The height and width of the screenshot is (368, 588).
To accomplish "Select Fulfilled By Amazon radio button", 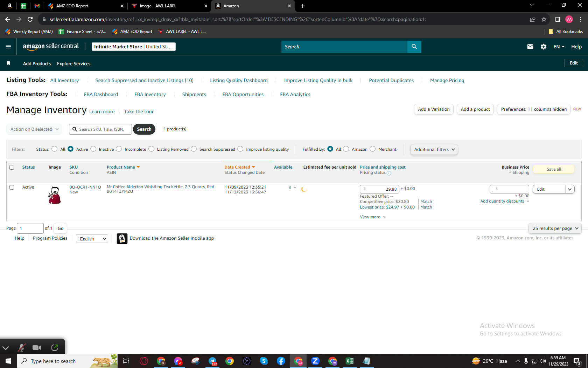I will coord(346,149).
